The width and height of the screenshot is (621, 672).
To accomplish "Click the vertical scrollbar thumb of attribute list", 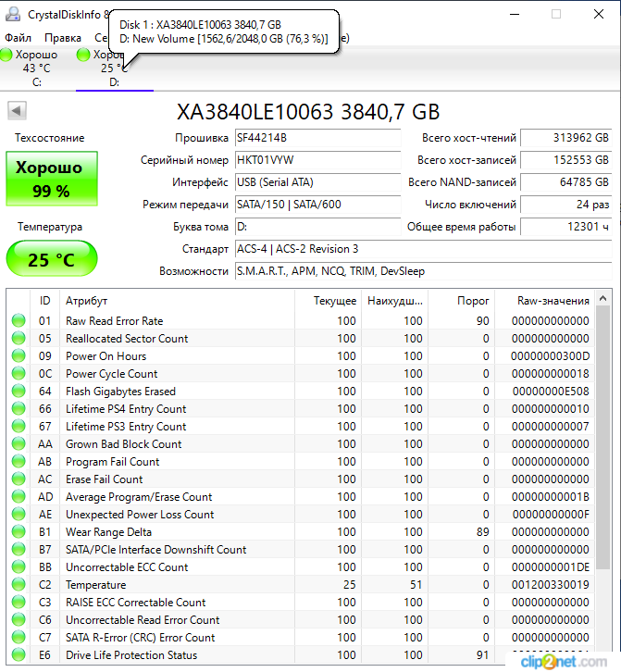I will click(x=602, y=437).
